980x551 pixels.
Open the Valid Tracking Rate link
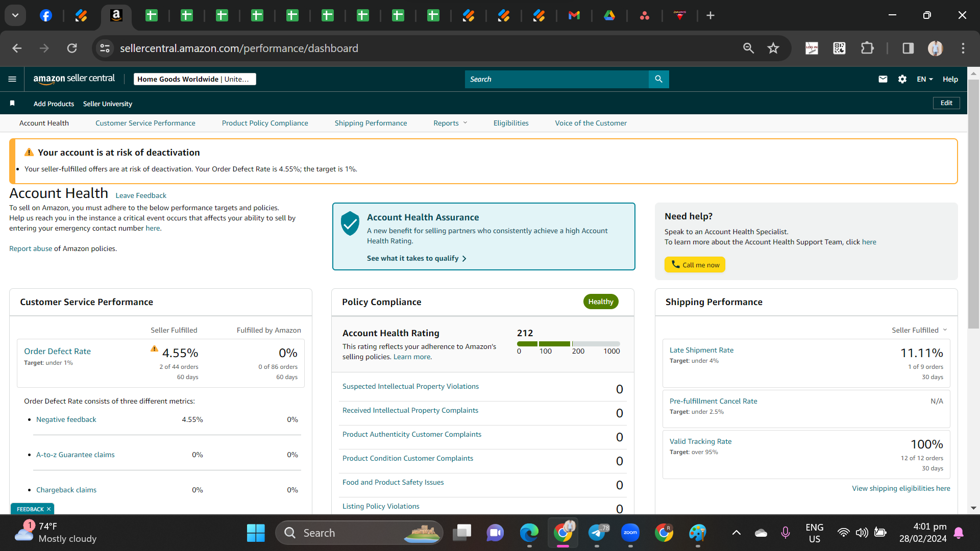pos(700,441)
